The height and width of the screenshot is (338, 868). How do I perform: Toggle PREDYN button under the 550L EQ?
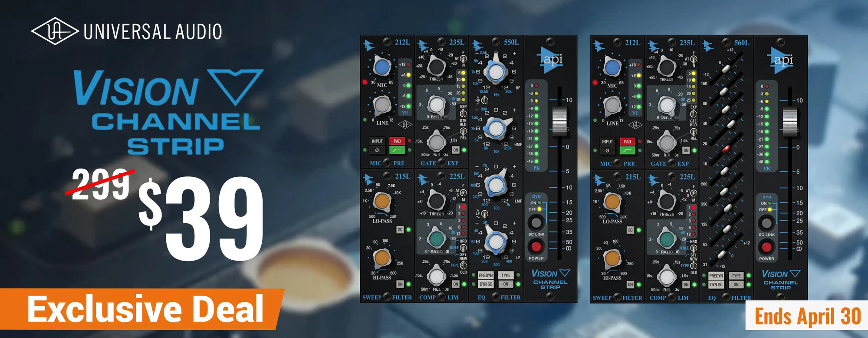486,275
